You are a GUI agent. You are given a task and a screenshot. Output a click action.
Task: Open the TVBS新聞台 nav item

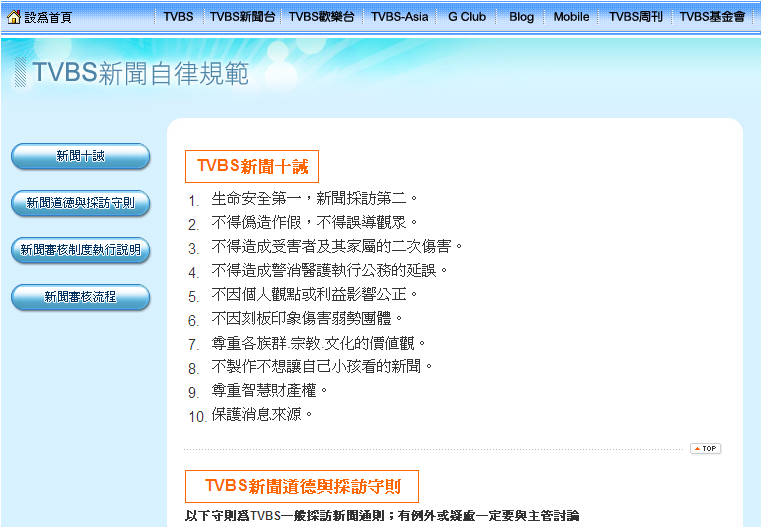242,16
